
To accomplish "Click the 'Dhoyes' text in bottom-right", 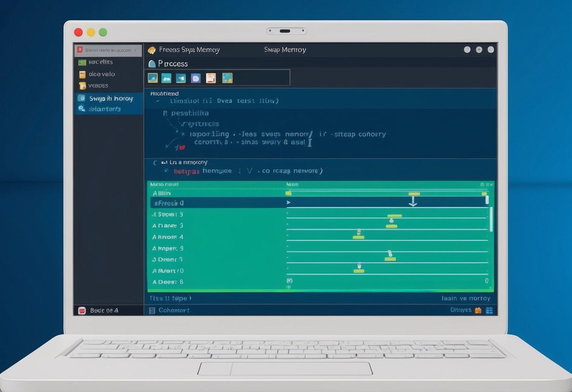I will click(x=461, y=310).
